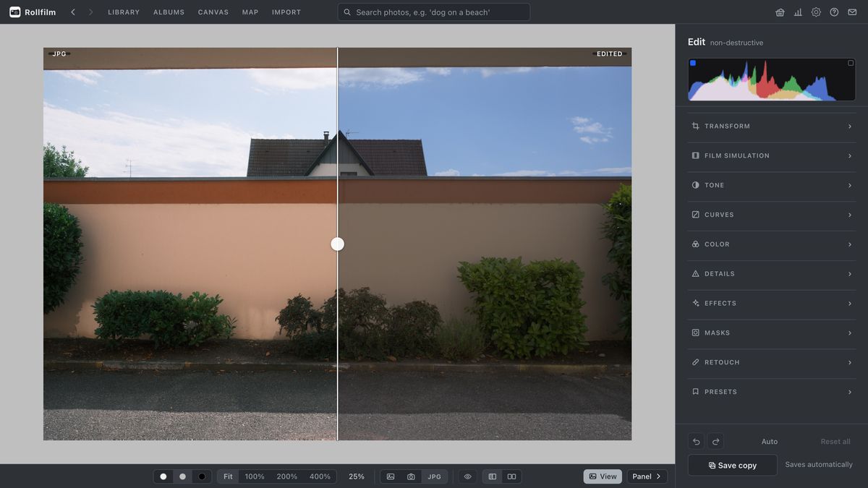Select the camera source icon
Screen dimensions: 868x488
pos(411,476)
